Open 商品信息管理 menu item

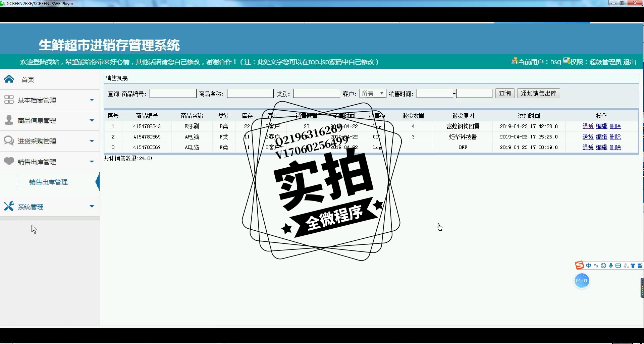tap(37, 121)
